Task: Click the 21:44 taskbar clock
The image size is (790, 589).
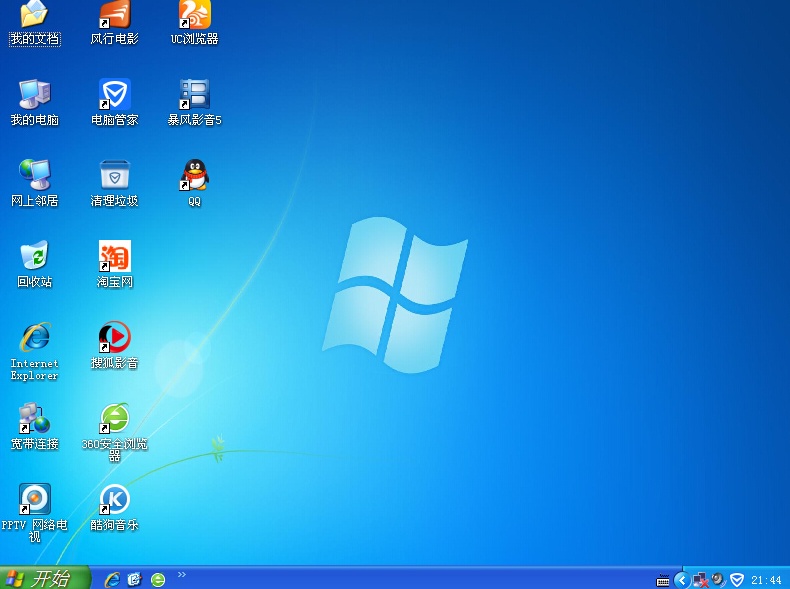Action: click(766, 580)
